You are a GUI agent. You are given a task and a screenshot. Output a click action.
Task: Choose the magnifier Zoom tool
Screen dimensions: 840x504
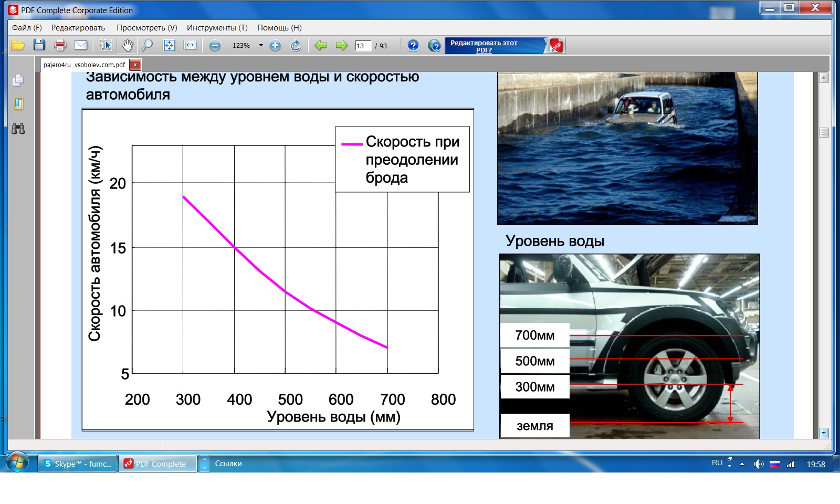click(148, 46)
